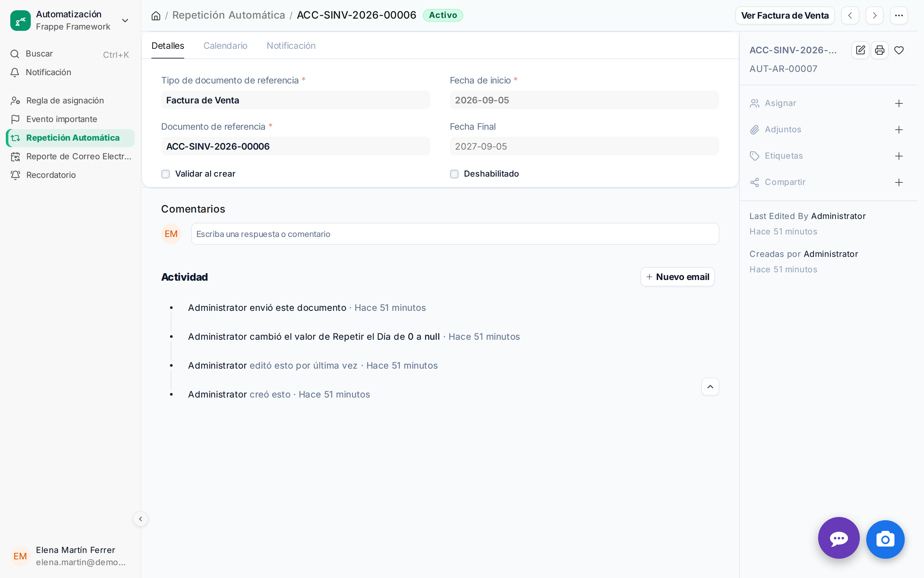Add an attachment with Adjuntos plus
Image resolution: width=924 pixels, height=578 pixels.
tap(899, 130)
